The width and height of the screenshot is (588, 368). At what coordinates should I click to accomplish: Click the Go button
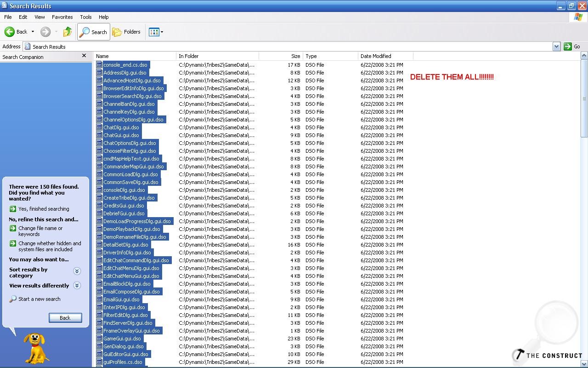coord(572,46)
